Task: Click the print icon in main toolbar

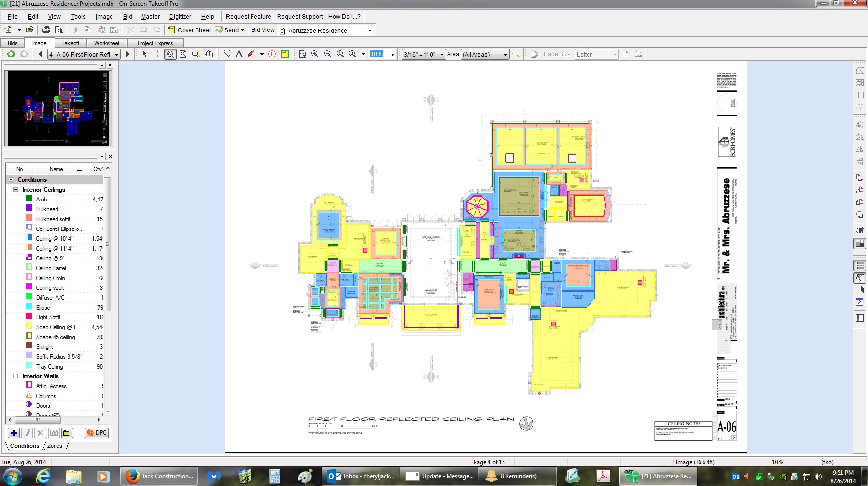Action: pos(46,30)
